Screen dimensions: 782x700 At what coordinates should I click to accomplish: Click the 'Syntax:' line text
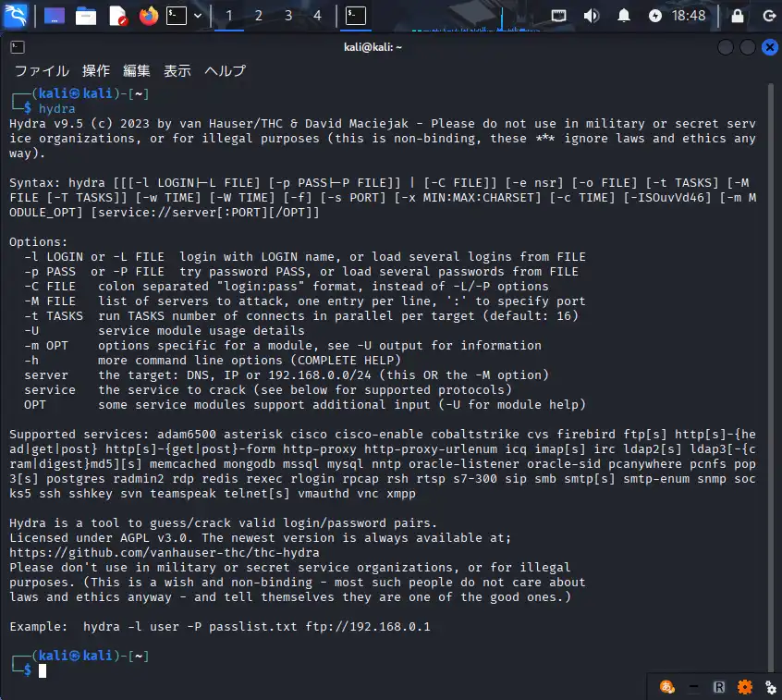point(383,198)
